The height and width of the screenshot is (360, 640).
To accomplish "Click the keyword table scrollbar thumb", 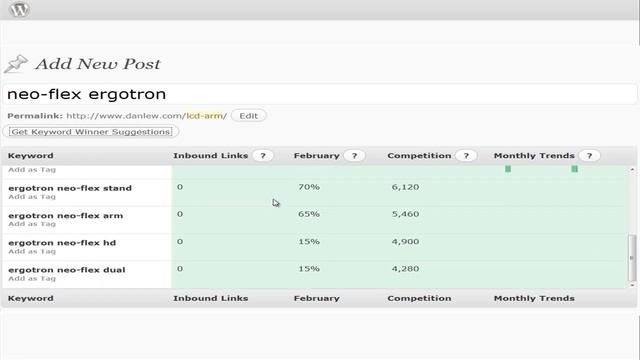I will click(632, 258).
